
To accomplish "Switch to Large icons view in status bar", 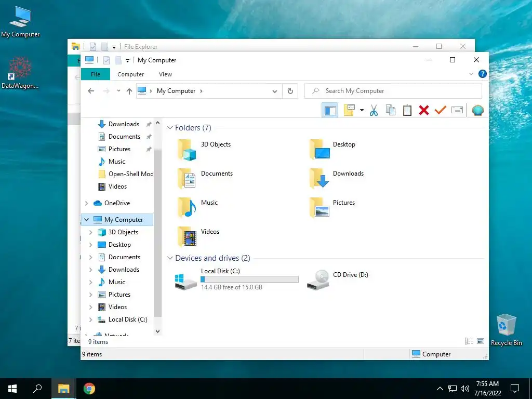I will (x=481, y=341).
